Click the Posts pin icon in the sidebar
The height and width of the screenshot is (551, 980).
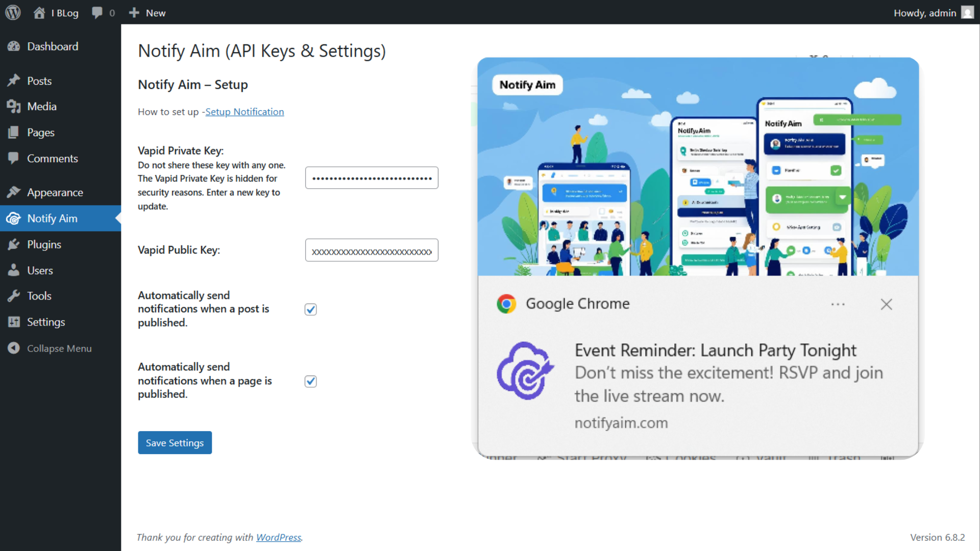click(14, 81)
